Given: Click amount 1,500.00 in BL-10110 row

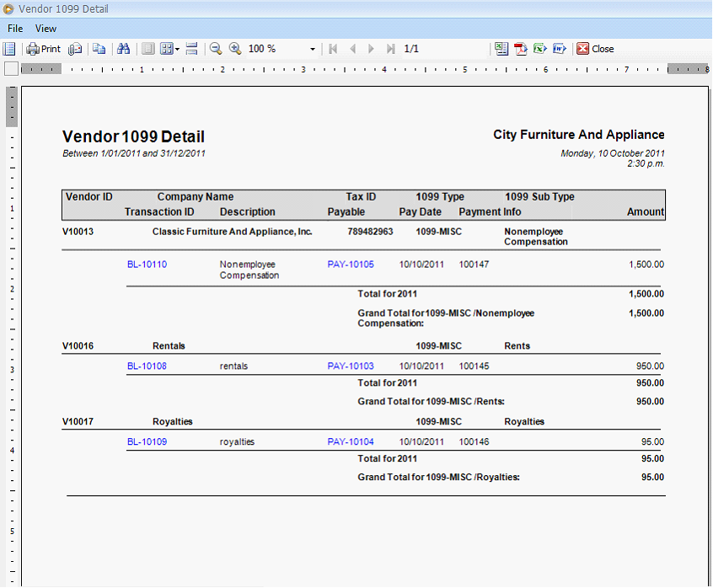Looking at the screenshot, I should [x=646, y=265].
